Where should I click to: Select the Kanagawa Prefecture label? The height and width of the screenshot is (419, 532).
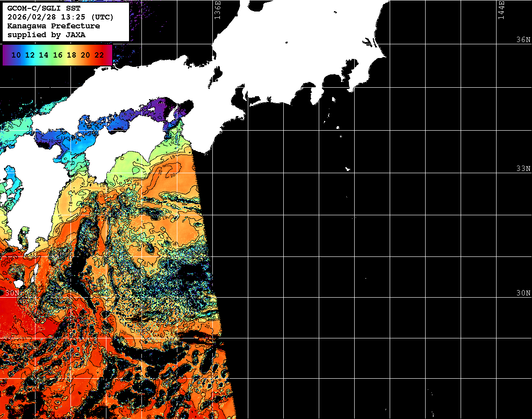pos(53,26)
